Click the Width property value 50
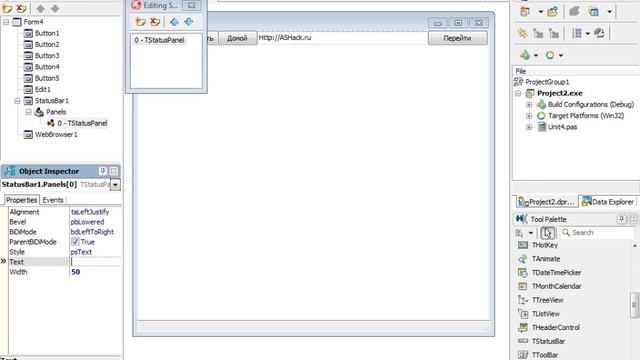Image resolution: width=640 pixels, height=360 pixels. click(x=76, y=272)
